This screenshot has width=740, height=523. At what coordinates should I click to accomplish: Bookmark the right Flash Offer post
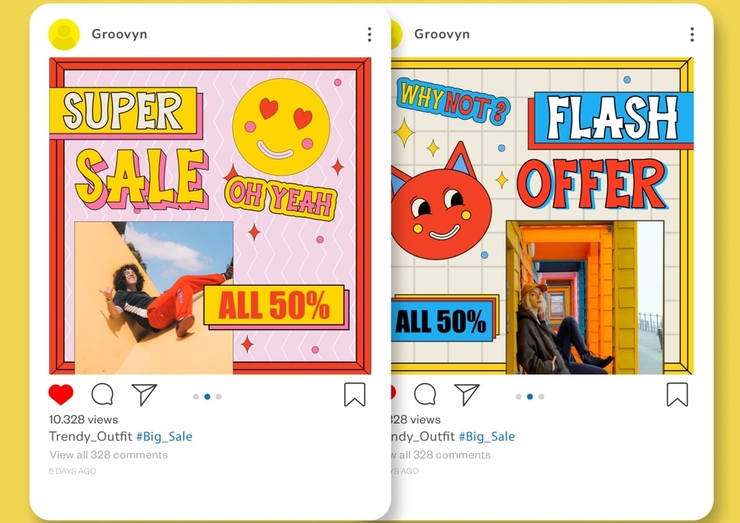tap(677, 395)
